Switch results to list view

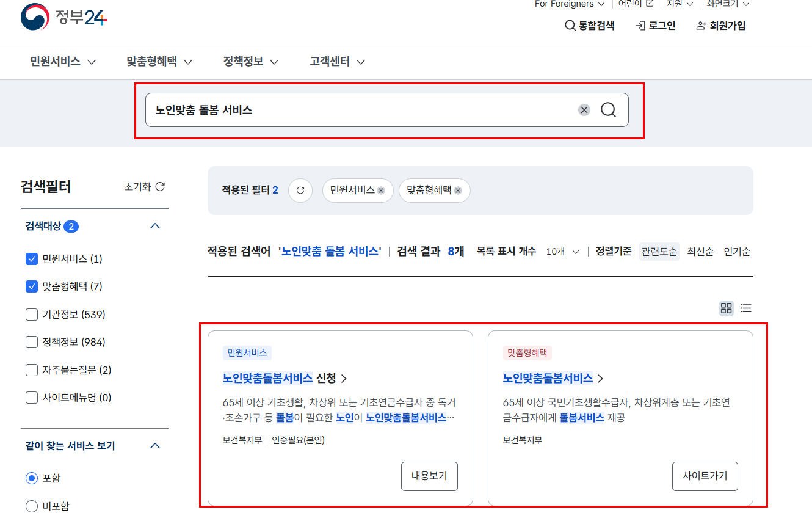click(x=745, y=308)
